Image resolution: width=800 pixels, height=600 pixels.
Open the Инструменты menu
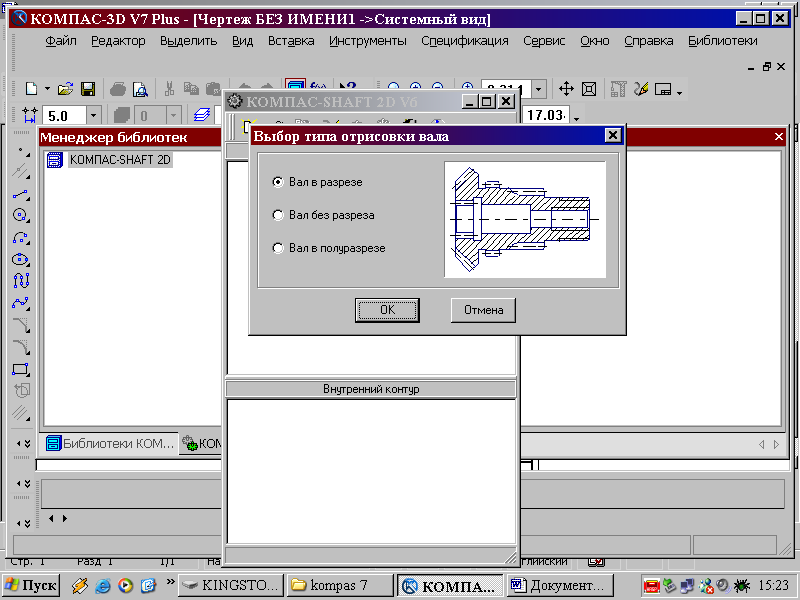coord(368,41)
